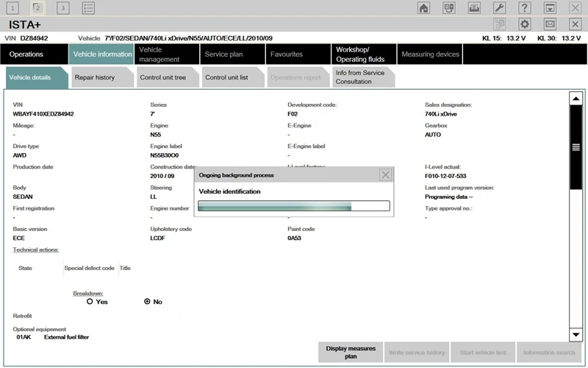Click the print icon in top toolbar
The width and height of the screenshot is (588, 368).
pos(474,8)
